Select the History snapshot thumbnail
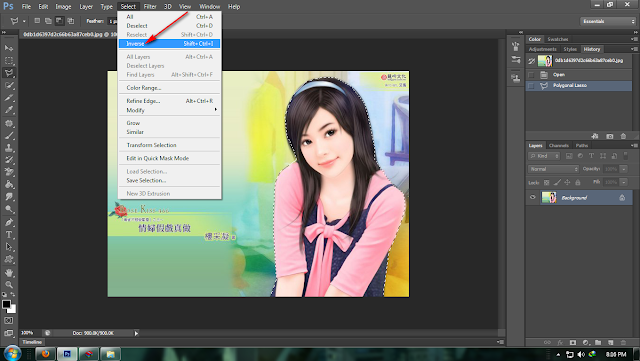Viewport: 640px width, 361px height. 545,61
